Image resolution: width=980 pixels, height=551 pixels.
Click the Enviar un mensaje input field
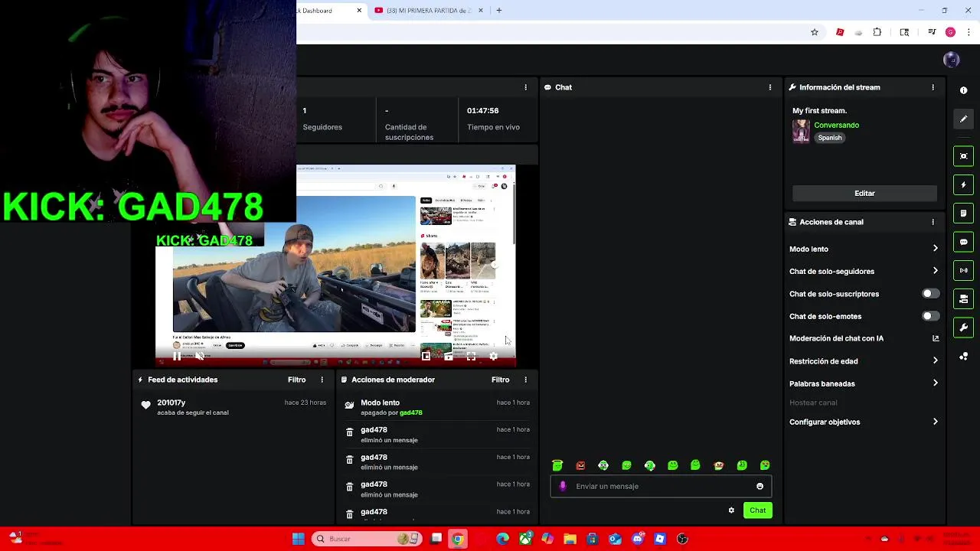click(x=661, y=486)
